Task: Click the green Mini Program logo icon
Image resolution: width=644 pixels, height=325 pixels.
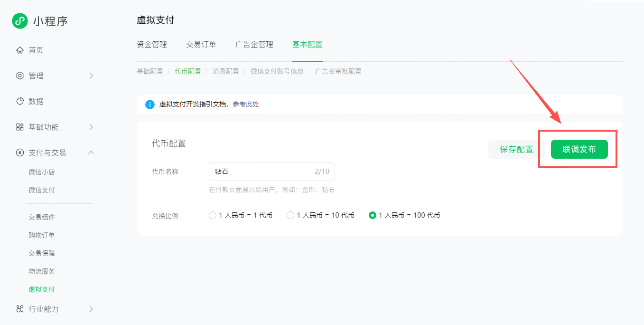Action: coord(20,21)
